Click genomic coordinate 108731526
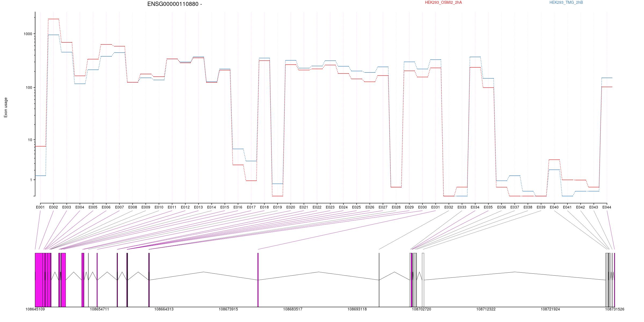This screenshot has width=644, height=322. tap(615, 309)
